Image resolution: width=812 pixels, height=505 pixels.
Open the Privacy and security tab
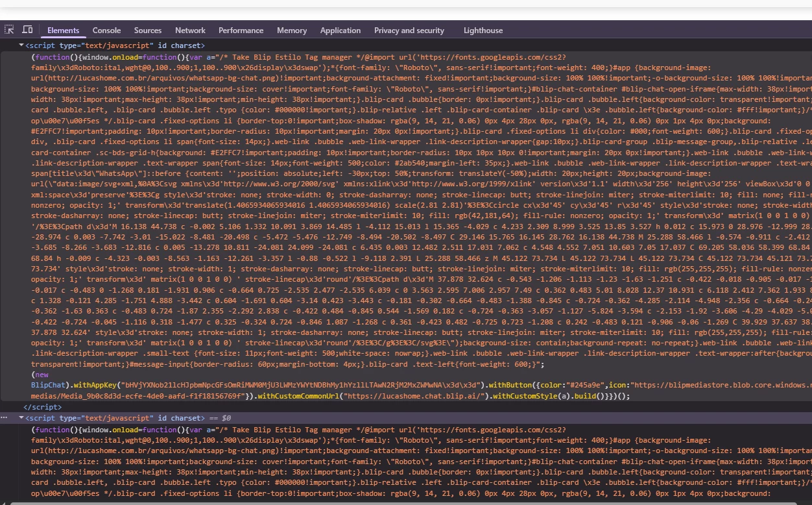pyautogui.click(x=409, y=31)
